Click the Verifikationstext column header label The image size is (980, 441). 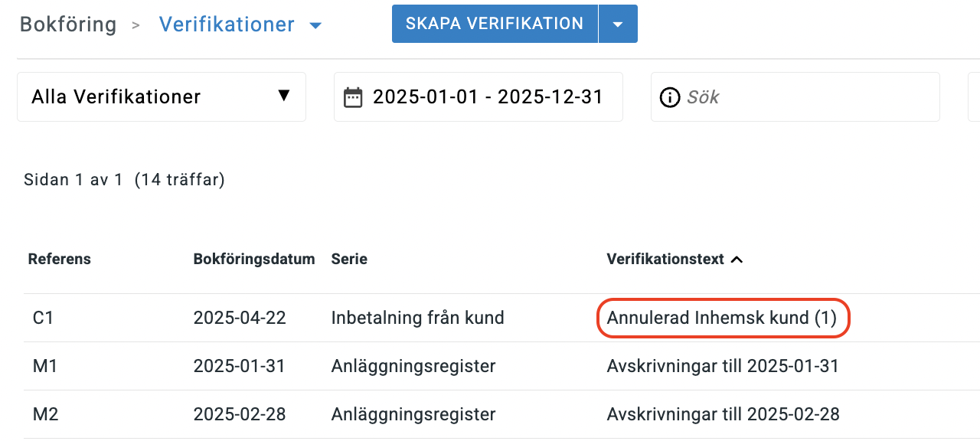666,259
